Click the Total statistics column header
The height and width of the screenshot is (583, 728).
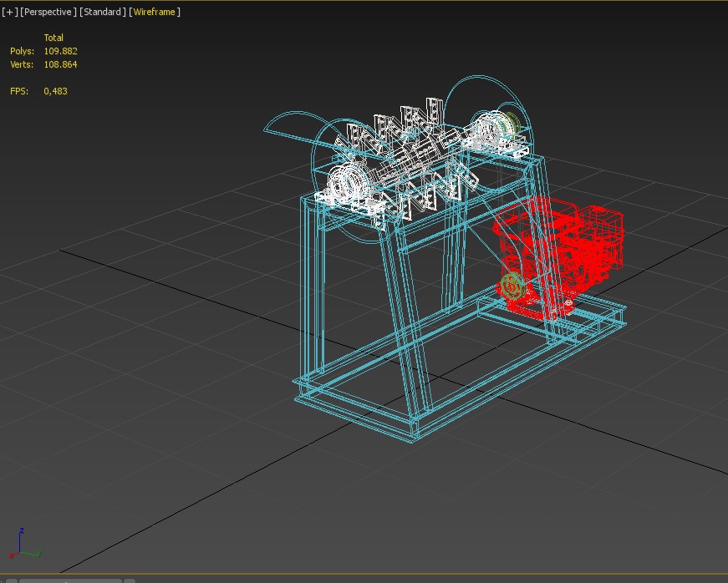click(x=53, y=38)
